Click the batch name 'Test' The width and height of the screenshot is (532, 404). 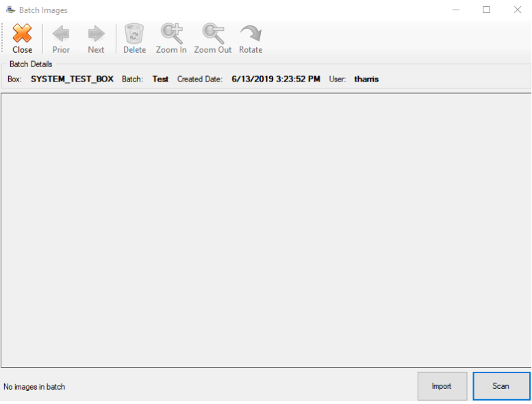[x=160, y=79]
